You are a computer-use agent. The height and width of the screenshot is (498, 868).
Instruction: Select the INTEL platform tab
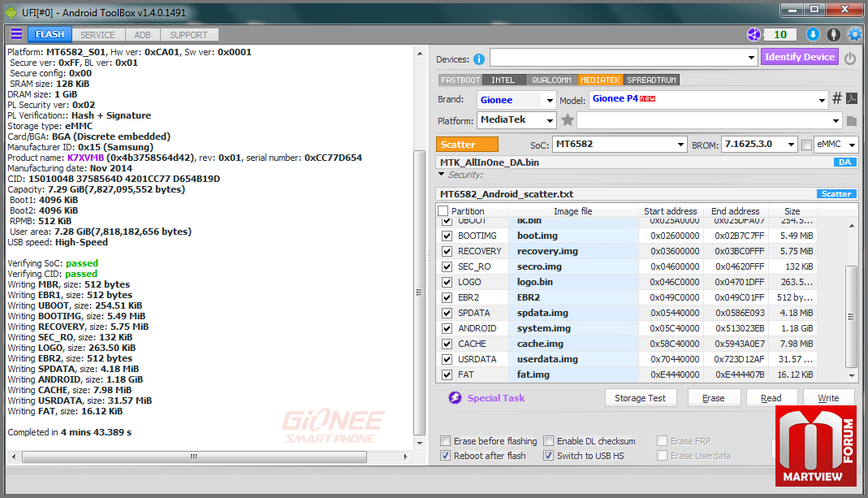[503, 80]
